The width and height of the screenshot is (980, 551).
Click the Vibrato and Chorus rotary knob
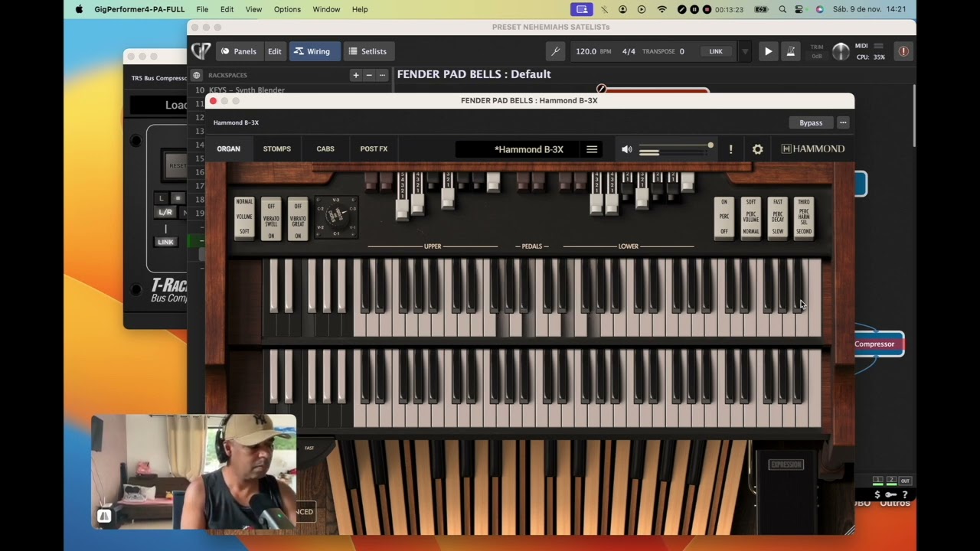[336, 217]
